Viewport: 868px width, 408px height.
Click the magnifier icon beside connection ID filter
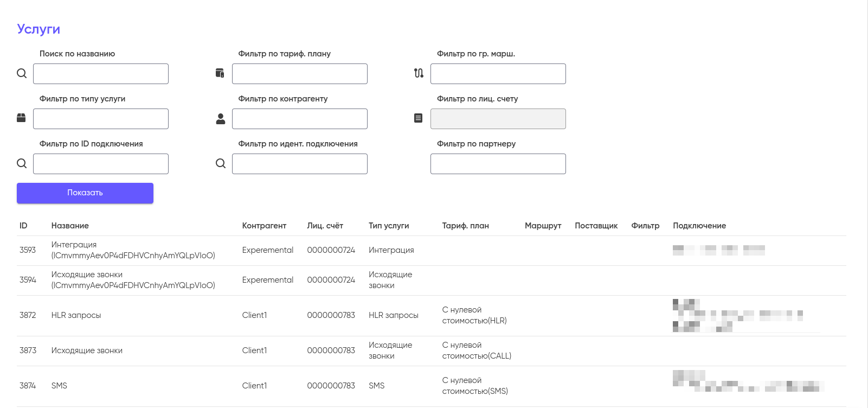click(x=22, y=163)
